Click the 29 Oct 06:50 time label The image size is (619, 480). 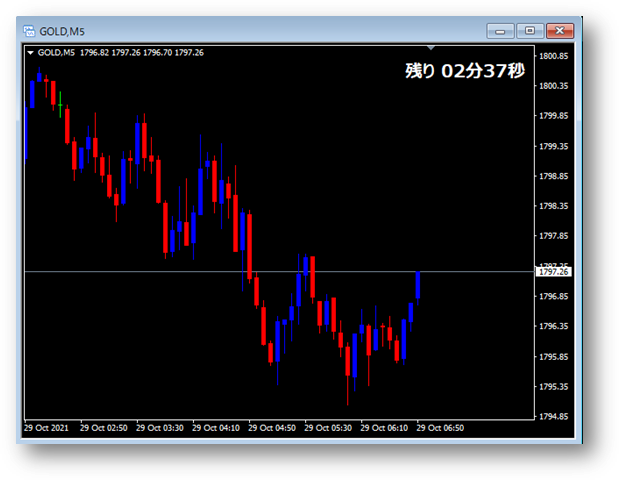point(440,428)
